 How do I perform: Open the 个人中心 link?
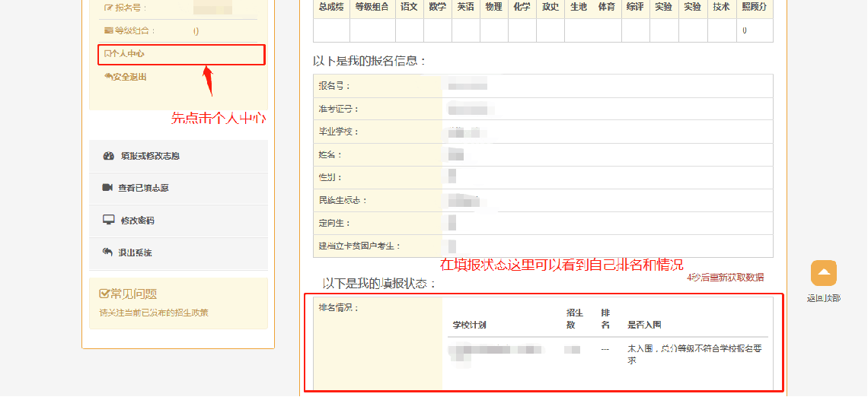(126, 54)
